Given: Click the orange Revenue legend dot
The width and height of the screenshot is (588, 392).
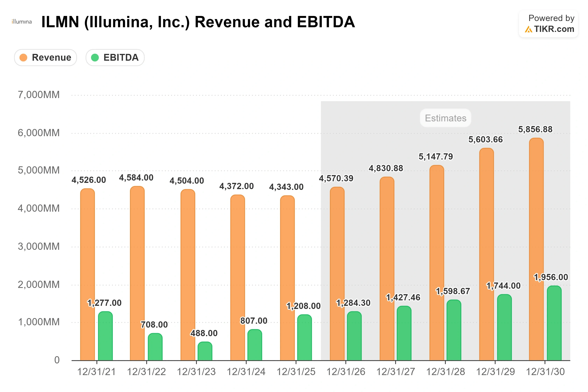Looking at the screenshot, I should [23, 58].
